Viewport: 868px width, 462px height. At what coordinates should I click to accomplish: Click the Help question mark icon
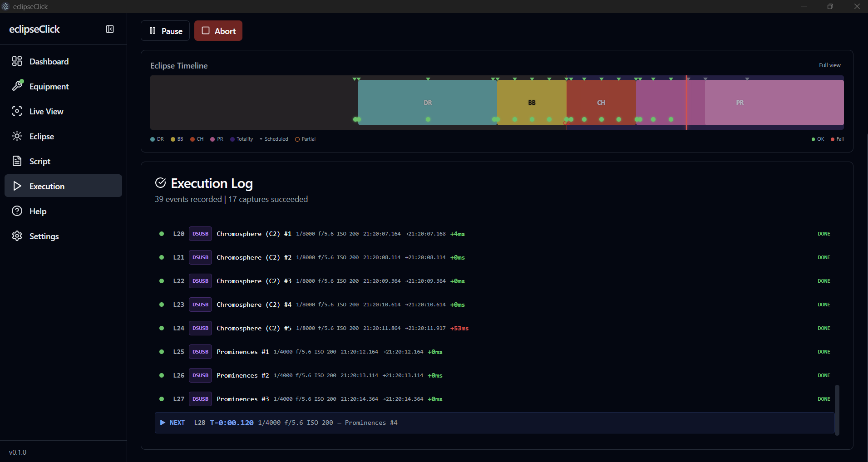(x=16, y=211)
